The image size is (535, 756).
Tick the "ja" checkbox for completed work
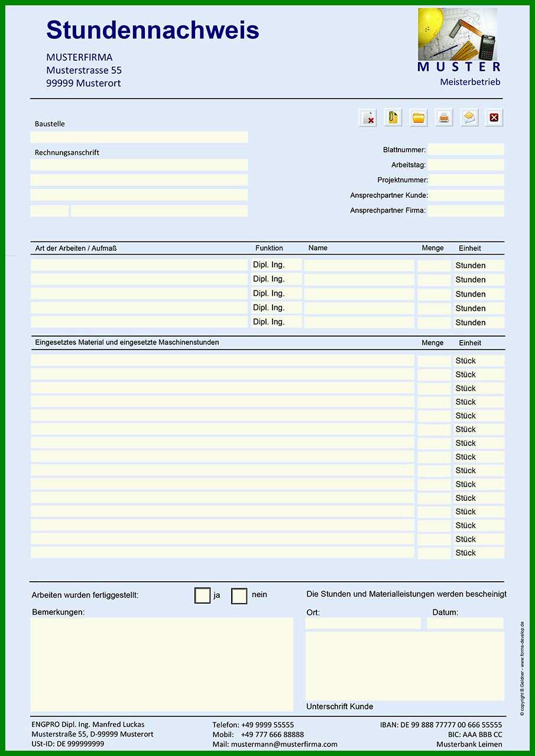tap(202, 595)
